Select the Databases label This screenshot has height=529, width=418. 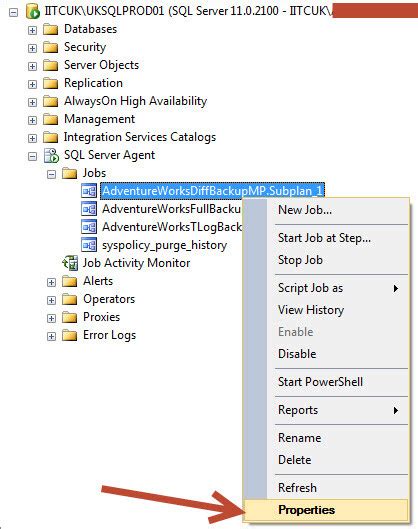click(x=90, y=29)
